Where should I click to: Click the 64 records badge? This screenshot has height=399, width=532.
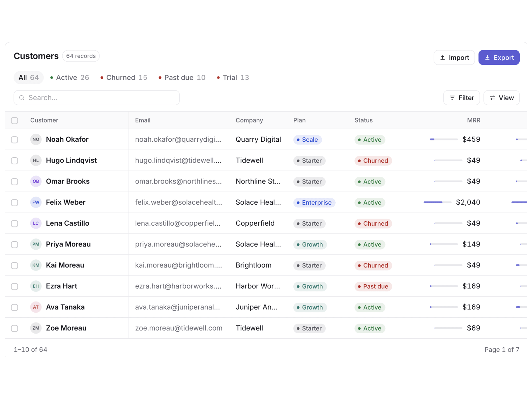click(81, 56)
